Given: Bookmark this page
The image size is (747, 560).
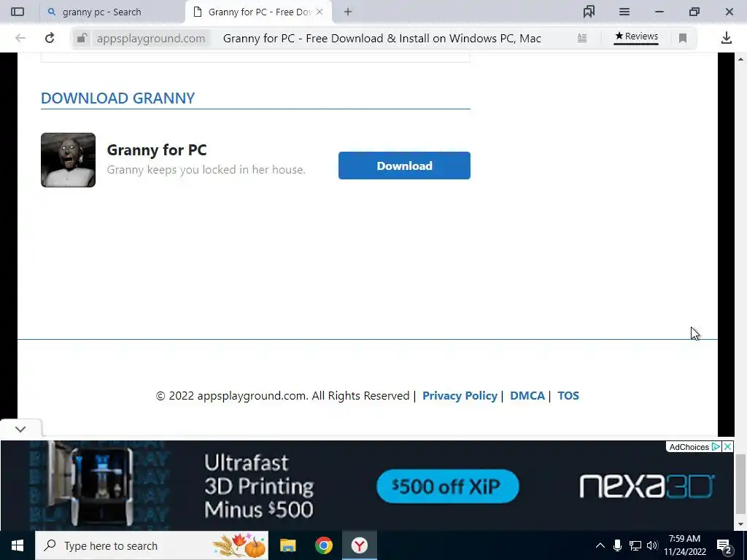Looking at the screenshot, I should [x=683, y=38].
